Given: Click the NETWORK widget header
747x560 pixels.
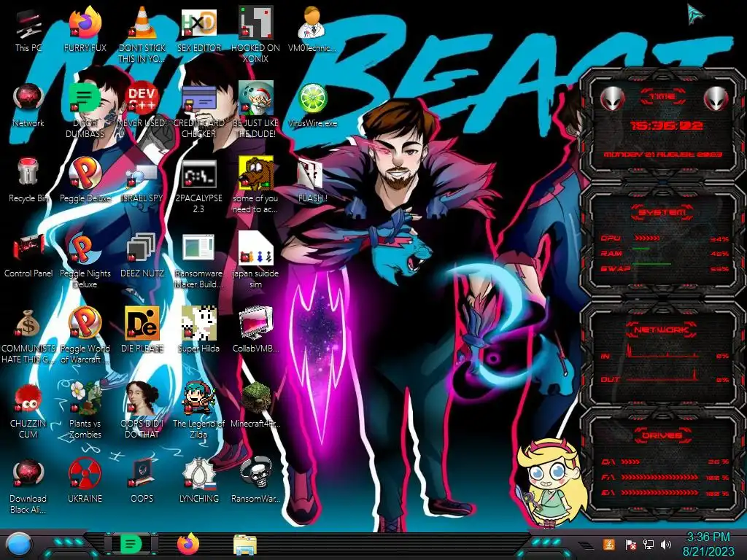Looking at the screenshot, I should click(661, 329).
